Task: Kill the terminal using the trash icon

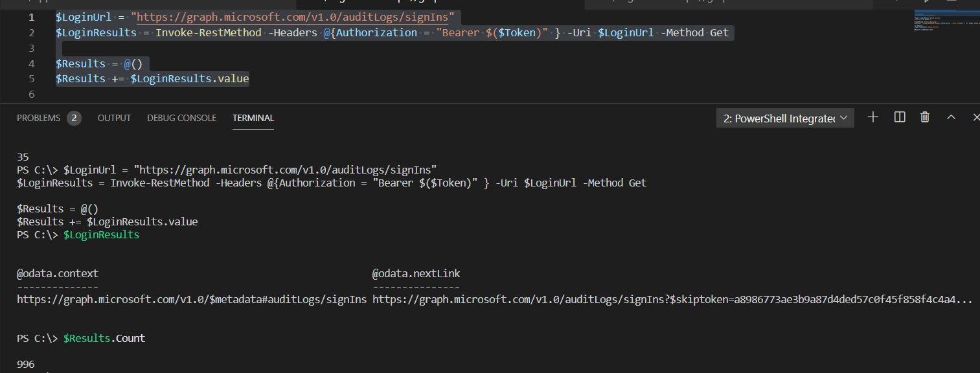Action: tap(924, 117)
